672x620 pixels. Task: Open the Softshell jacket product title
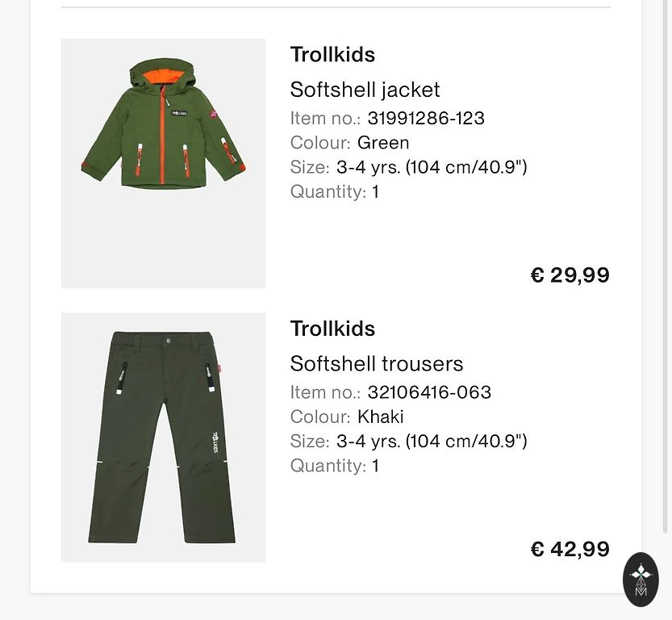(365, 89)
